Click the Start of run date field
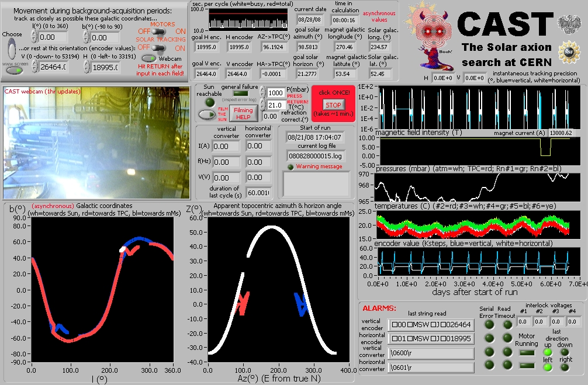The width and height of the screenshot is (588, 385). 316,137
